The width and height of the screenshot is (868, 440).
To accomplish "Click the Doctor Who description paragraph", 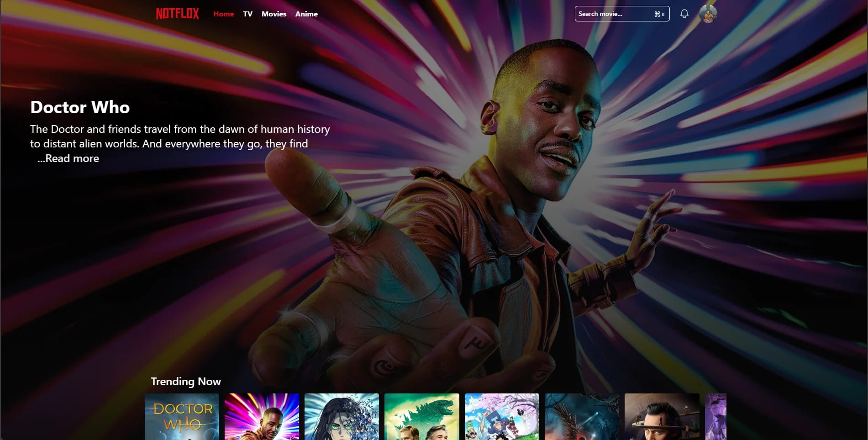I will [180, 136].
